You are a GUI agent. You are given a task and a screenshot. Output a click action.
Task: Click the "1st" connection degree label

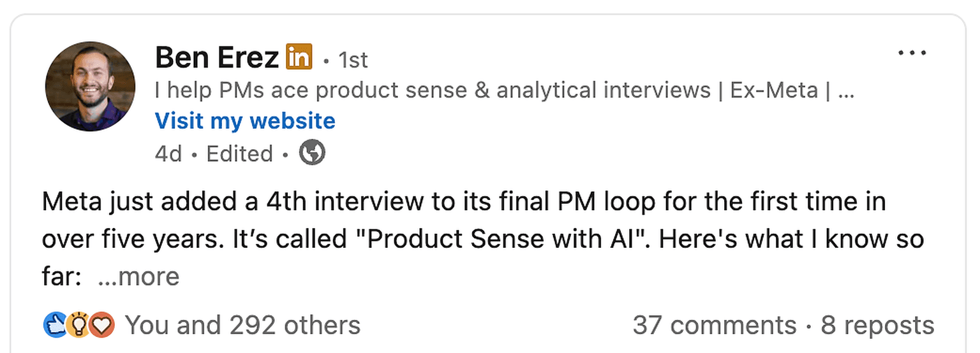(353, 61)
